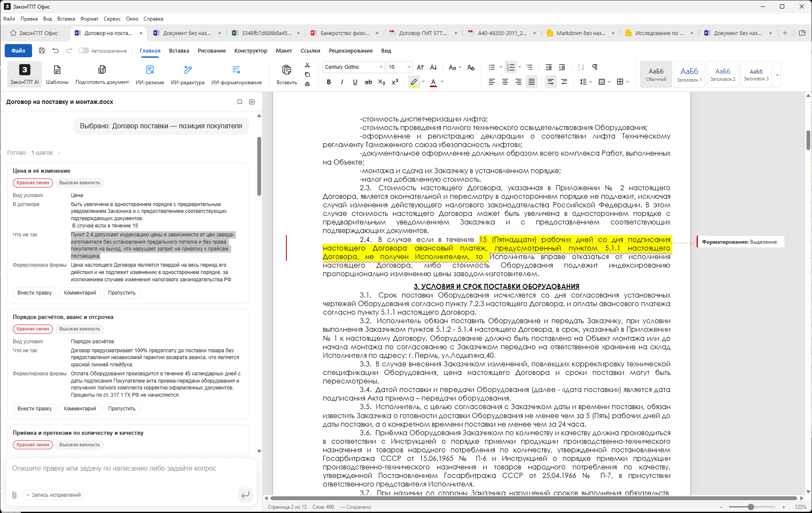Open the Шаблоны templates icon
Viewport: 812px width, 513px height.
tap(57, 74)
